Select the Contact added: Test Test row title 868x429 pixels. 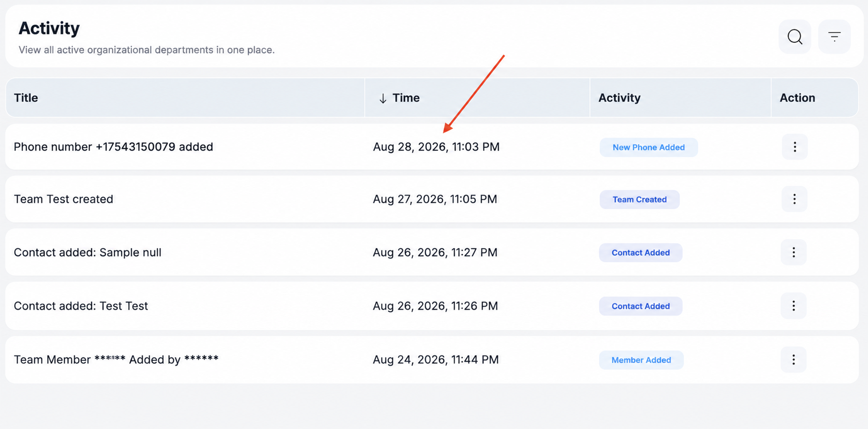pyautogui.click(x=81, y=306)
